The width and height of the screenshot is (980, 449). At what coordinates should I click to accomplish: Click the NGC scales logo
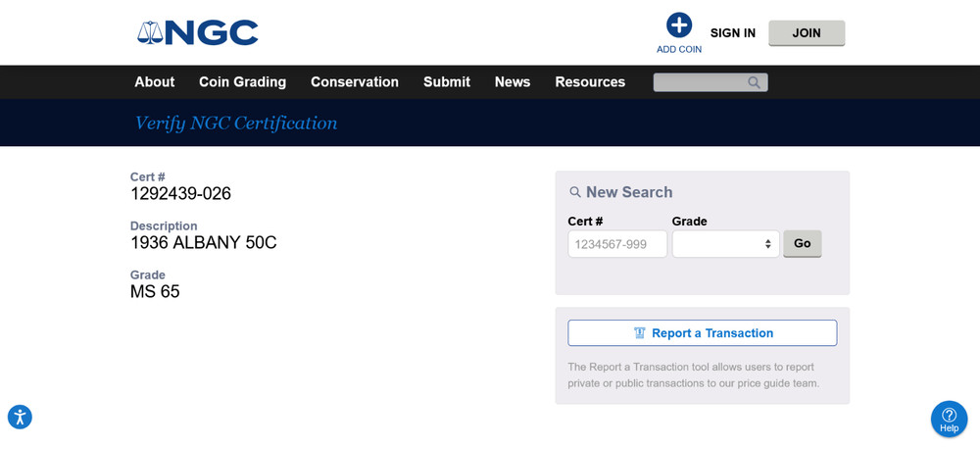pyautogui.click(x=198, y=32)
